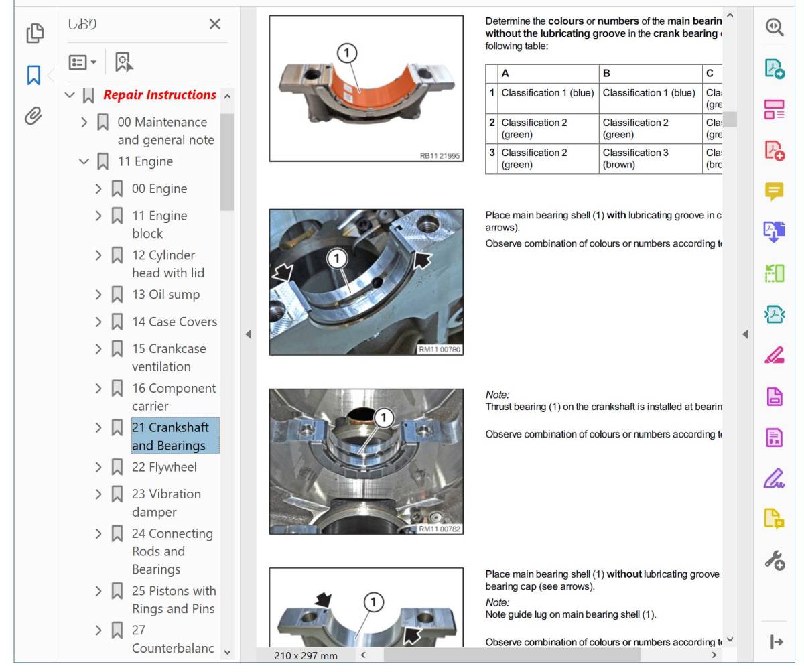Close the しおり bookmarks panel

click(214, 24)
